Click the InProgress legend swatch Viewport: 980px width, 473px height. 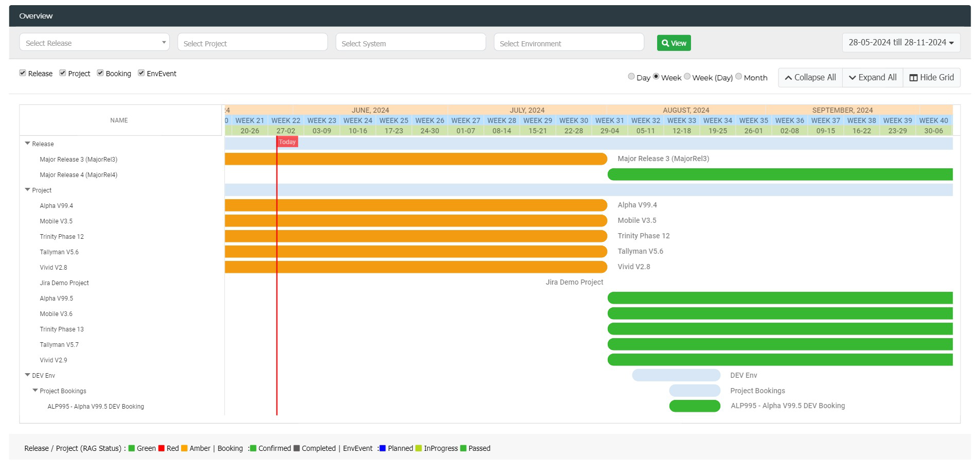tap(419, 448)
